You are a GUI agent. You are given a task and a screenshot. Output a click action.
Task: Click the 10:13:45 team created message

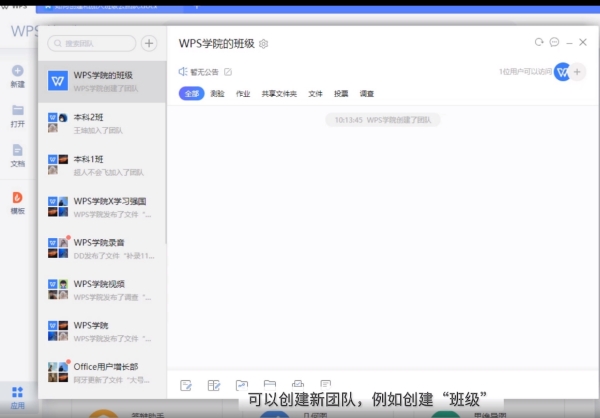point(383,120)
